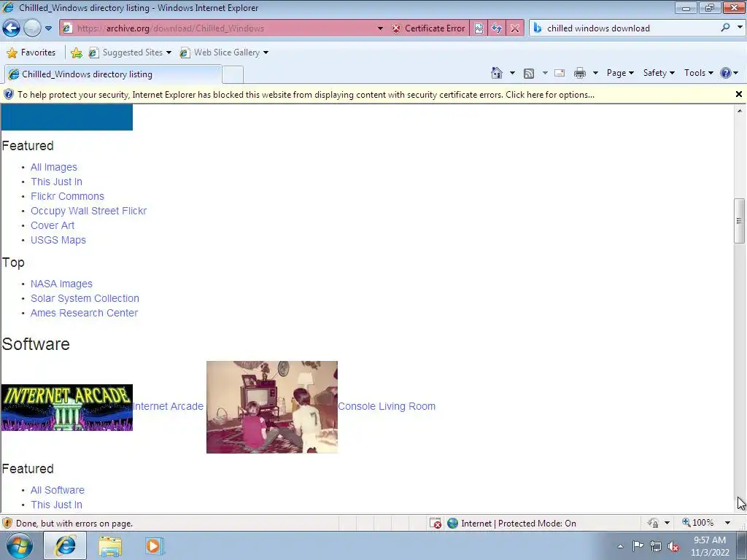Click the Feeds RSS icon
Image resolution: width=747 pixels, height=560 pixels.
tap(528, 74)
